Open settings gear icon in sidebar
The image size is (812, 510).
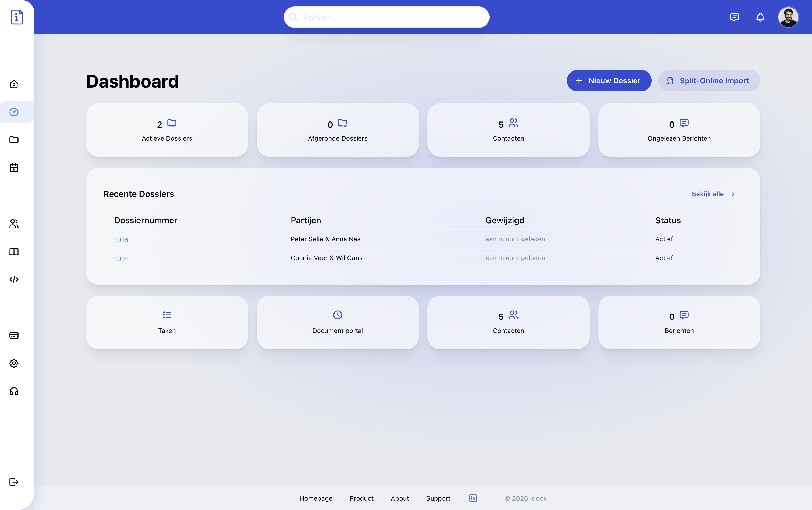[x=14, y=363]
